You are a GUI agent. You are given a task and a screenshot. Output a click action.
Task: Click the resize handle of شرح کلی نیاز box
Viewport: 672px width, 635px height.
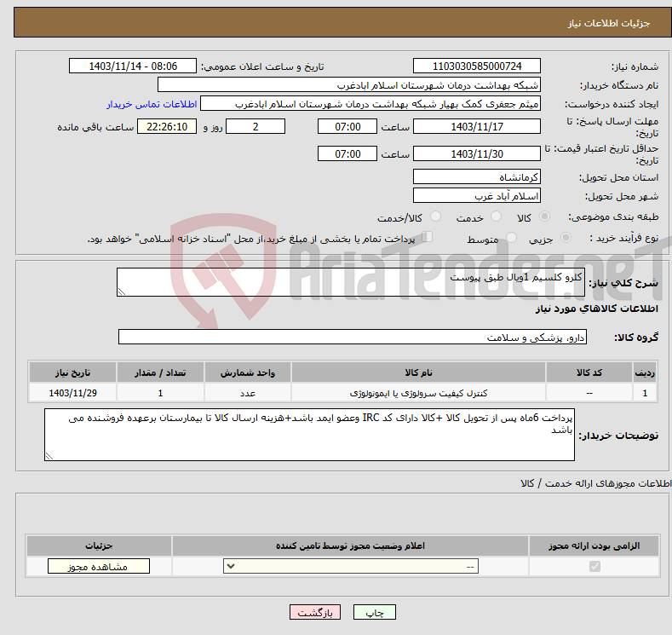122,292
